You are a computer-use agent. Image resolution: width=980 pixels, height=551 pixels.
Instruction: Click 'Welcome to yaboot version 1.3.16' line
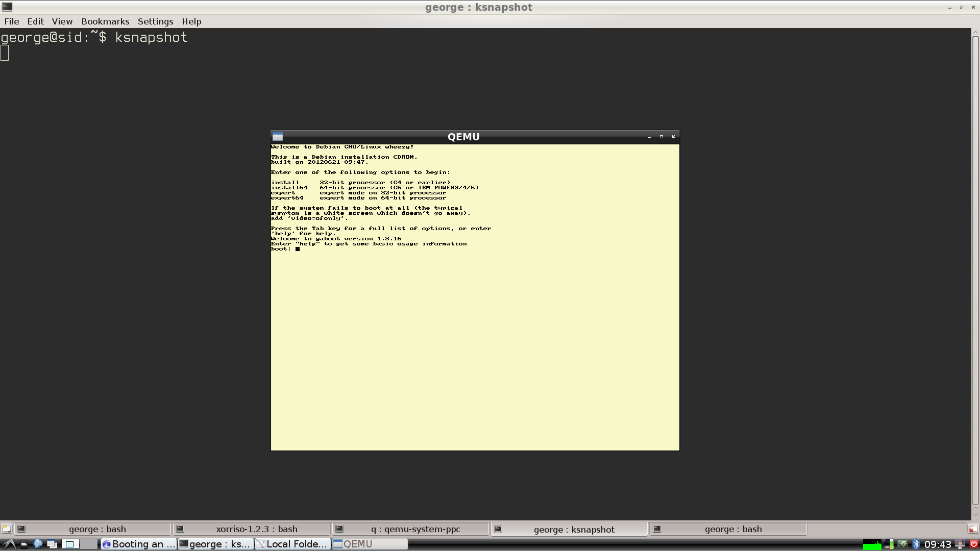[x=336, y=239]
